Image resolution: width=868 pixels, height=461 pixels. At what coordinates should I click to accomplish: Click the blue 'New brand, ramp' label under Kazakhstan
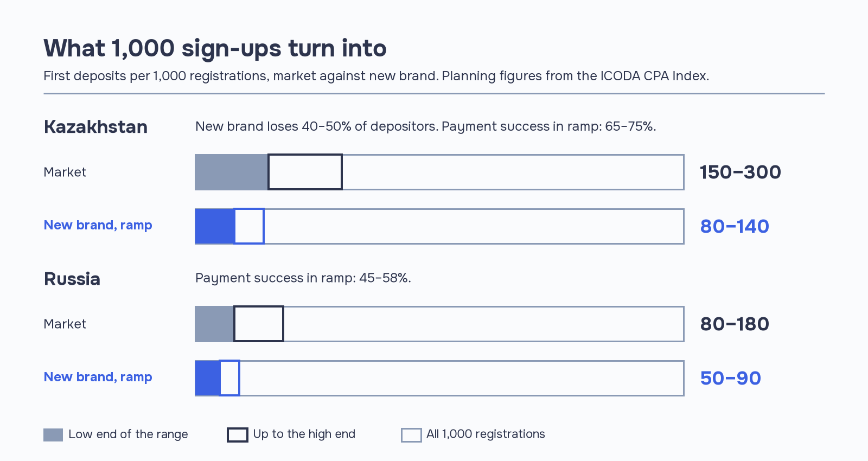coord(98,225)
